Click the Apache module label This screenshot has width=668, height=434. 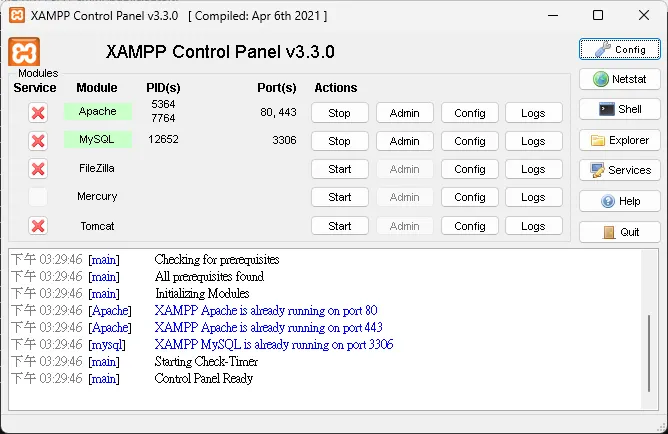[x=98, y=111]
